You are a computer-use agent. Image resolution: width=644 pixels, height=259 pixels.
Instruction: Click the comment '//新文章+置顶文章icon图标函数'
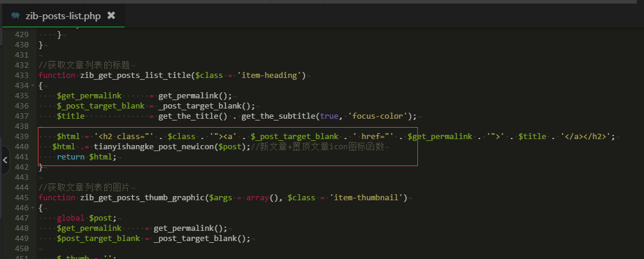coord(317,146)
